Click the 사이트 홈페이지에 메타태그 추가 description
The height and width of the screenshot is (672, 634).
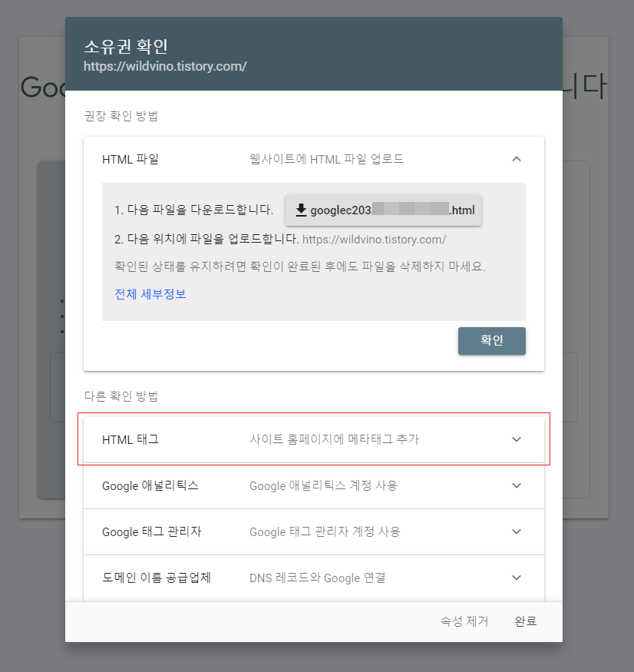coord(334,440)
